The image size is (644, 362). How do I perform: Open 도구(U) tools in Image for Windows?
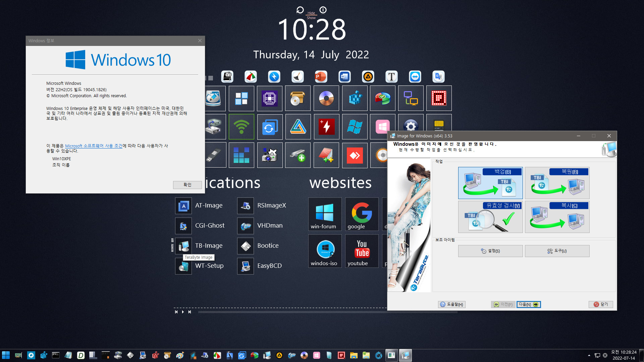point(557,251)
